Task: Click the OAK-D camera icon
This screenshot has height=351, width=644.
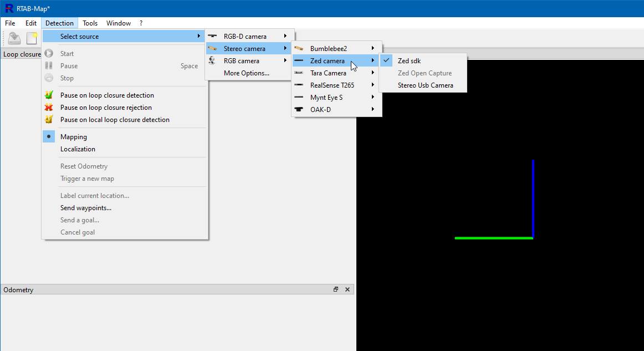Action: pyautogui.click(x=299, y=110)
